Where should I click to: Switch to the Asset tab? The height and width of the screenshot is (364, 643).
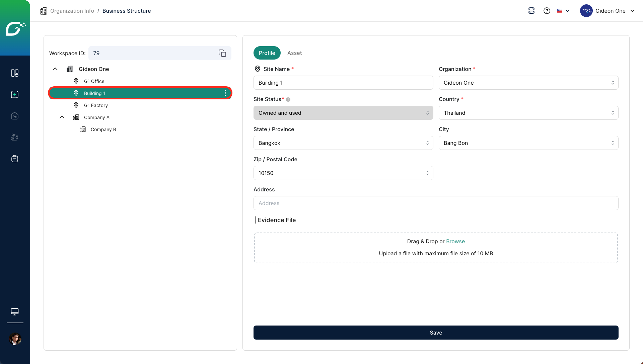[x=294, y=53]
